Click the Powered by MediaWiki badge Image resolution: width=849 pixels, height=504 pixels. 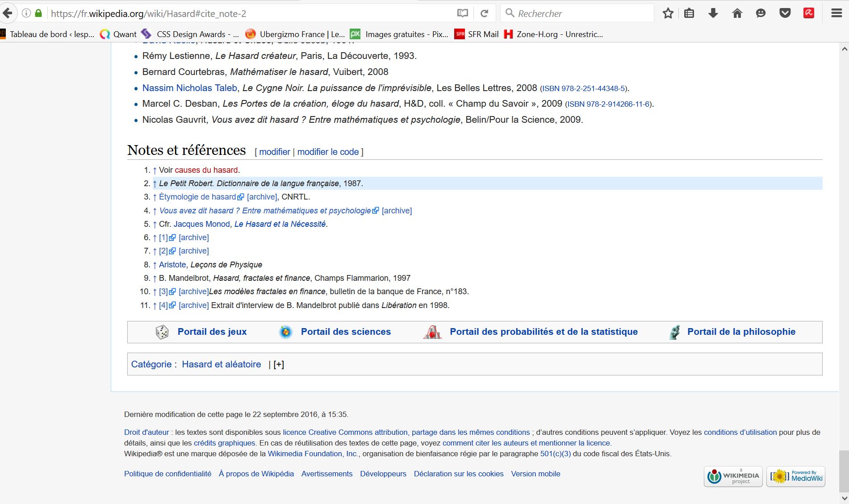(795, 476)
